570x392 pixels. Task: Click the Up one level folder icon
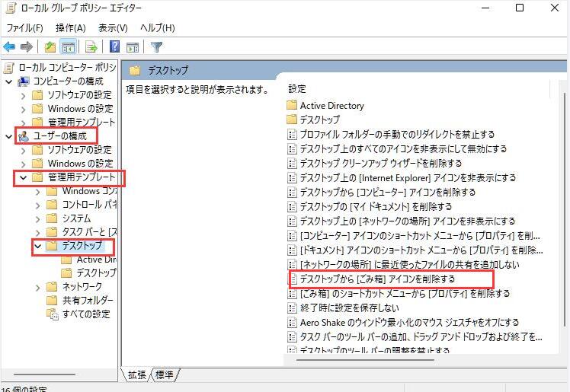click(x=50, y=47)
